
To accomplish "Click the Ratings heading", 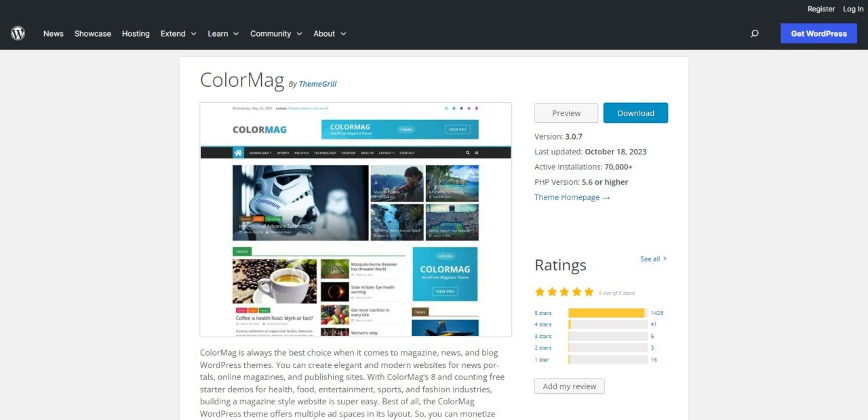I will point(560,265).
